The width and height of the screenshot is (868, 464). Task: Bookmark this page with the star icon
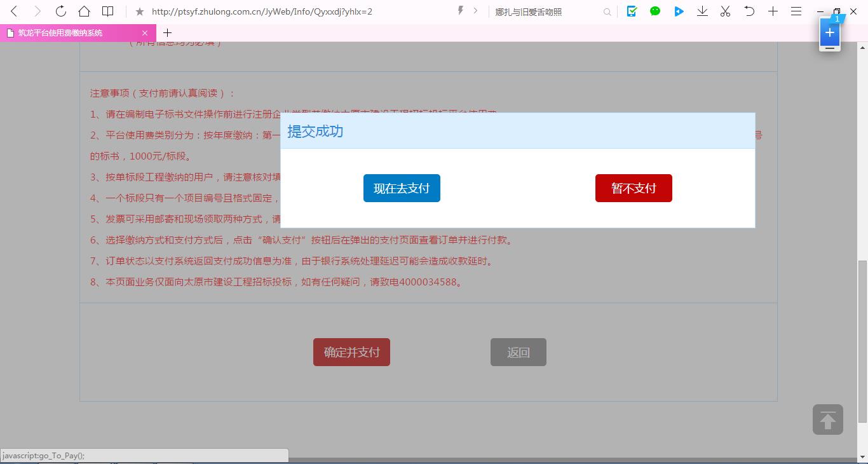(x=140, y=11)
